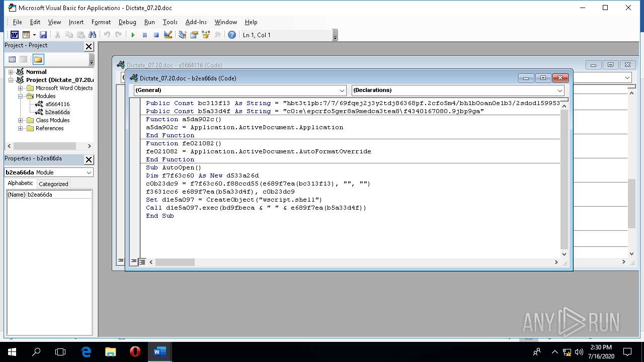Run macro with green play icon
Screen dimensions: 644x362
point(133,35)
